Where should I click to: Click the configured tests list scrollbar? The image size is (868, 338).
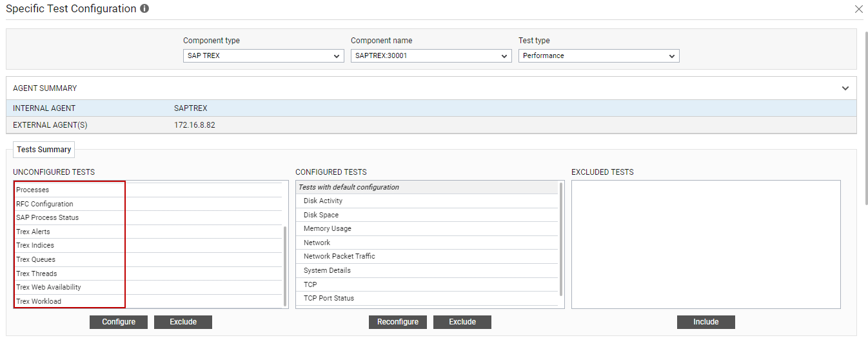[x=561, y=239]
